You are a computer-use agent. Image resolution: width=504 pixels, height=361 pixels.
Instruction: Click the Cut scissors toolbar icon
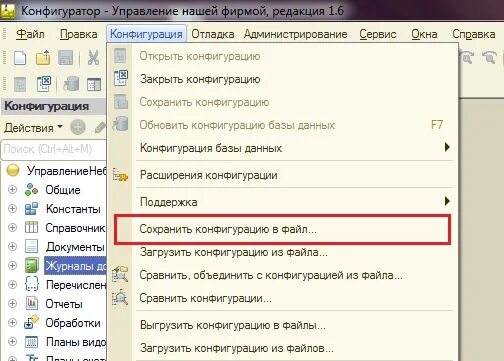(x=93, y=58)
